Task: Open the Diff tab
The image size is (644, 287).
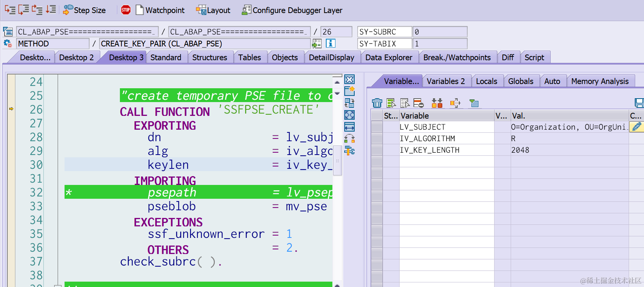Action: [x=508, y=58]
